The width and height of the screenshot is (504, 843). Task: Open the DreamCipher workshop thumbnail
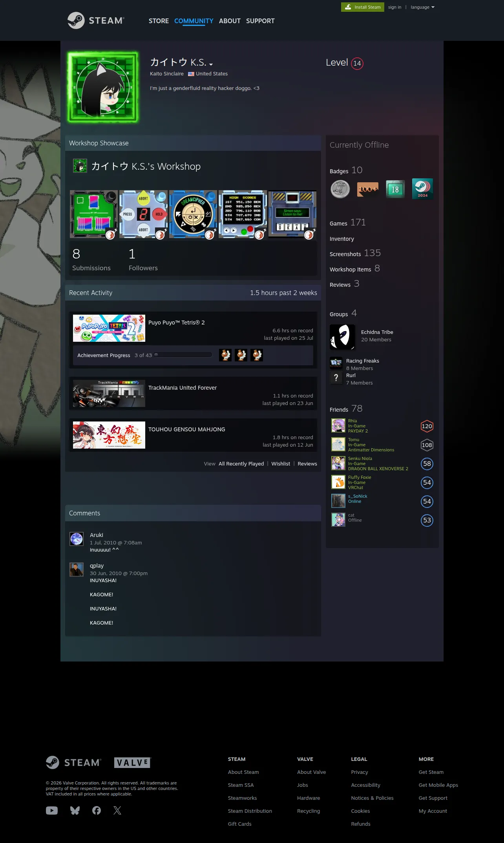(x=193, y=214)
